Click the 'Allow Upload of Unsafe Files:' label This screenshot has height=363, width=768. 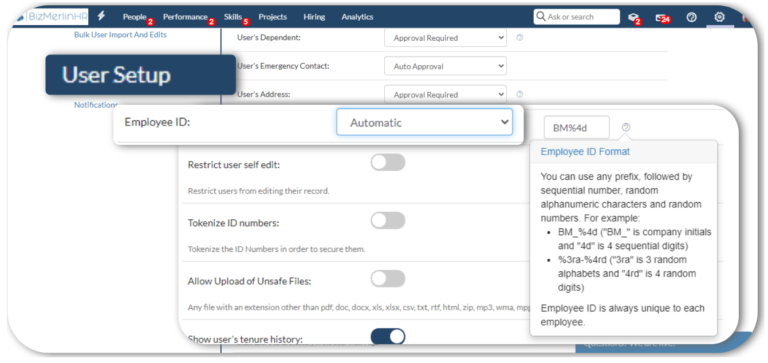(x=250, y=281)
